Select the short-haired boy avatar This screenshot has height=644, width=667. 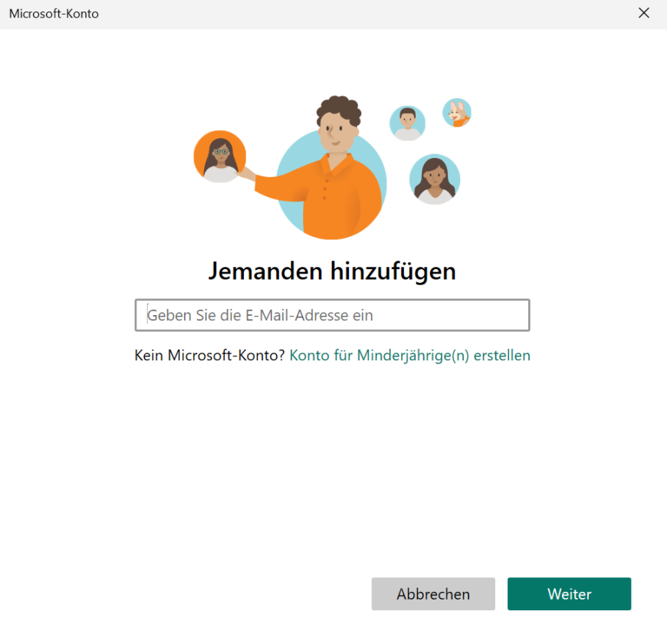pyautogui.click(x=407, y=123)
